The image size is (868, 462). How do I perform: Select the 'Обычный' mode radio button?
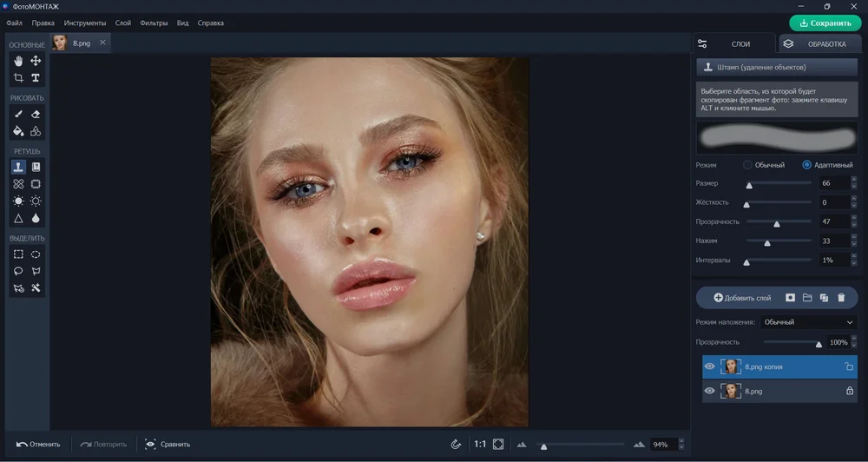point(748,165)
